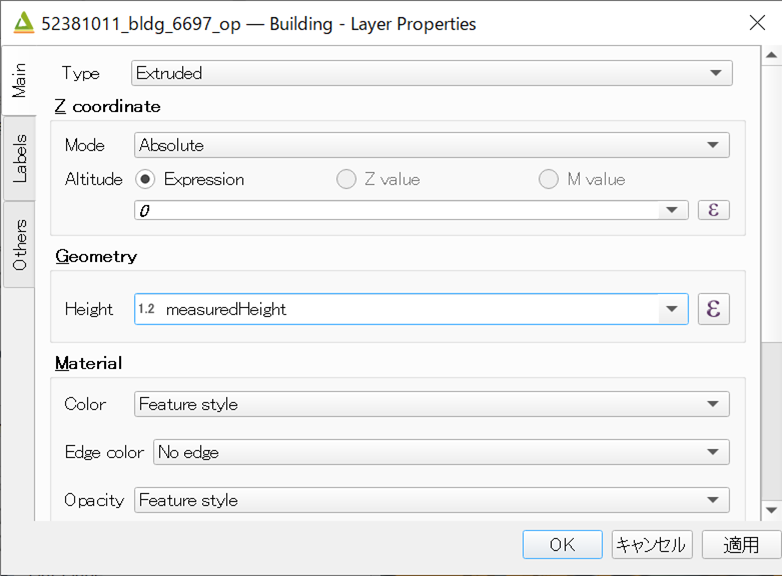The height and width of the screenshot is (576, 782).
Task: Expand Edge color dropdown showing No edge
Action: 441,452
